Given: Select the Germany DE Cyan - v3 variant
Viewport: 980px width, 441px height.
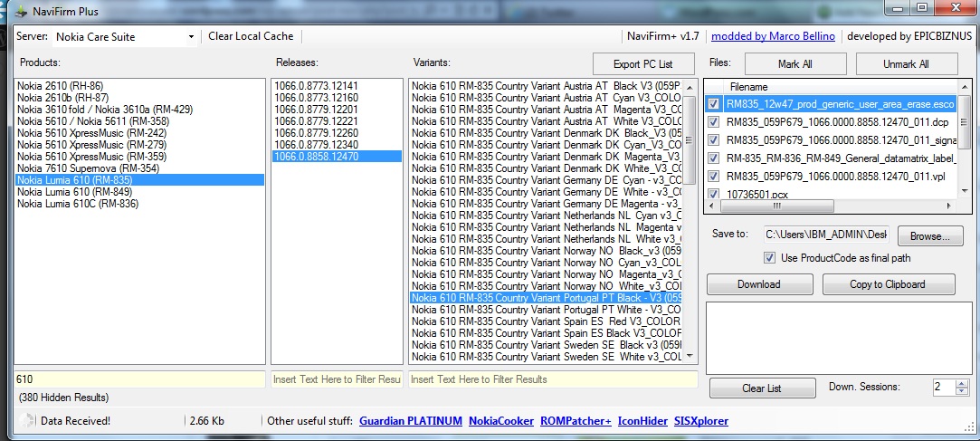Looking at the screenshot, I should click(x=547, y=180).
